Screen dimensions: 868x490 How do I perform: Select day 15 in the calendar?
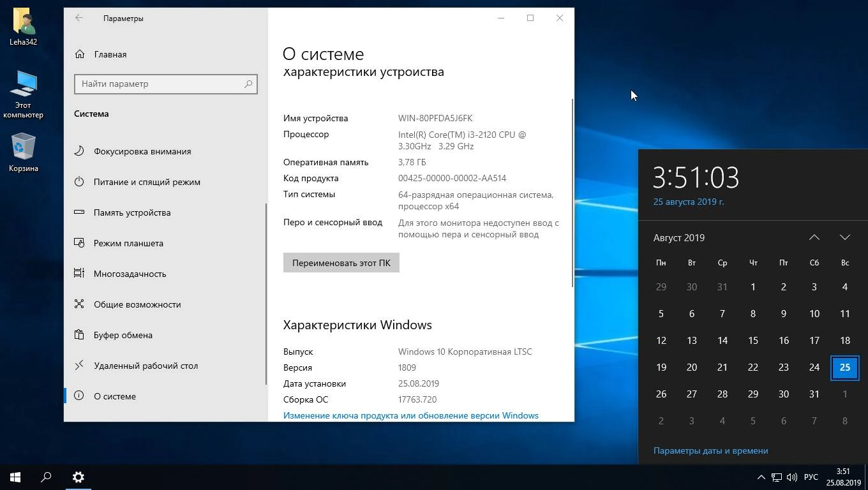point(753,341)
